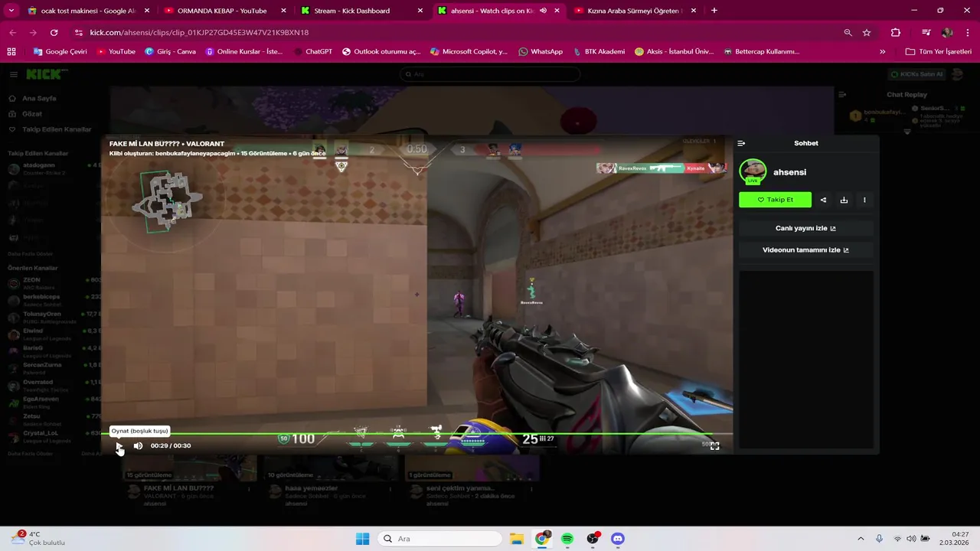Screen dimensions: 980x551
Task: Open a new browser tab
Action: click(x=714, y=11)
